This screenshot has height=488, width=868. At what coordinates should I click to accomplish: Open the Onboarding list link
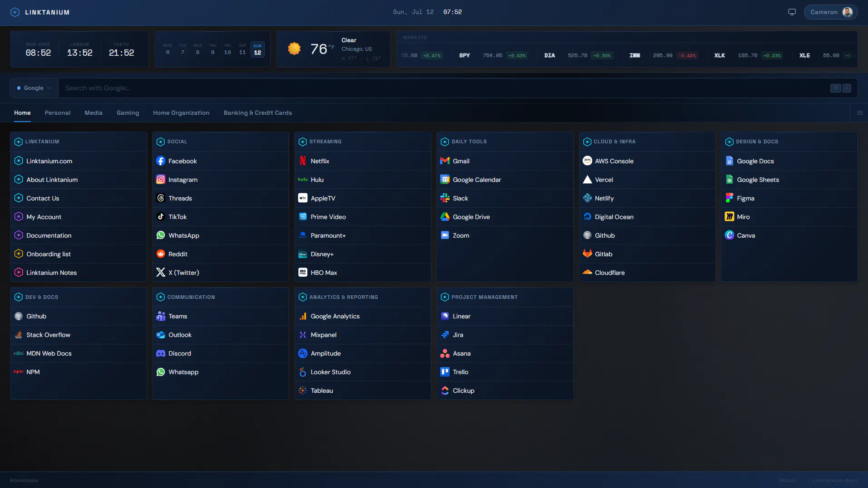tap(79, 254)
